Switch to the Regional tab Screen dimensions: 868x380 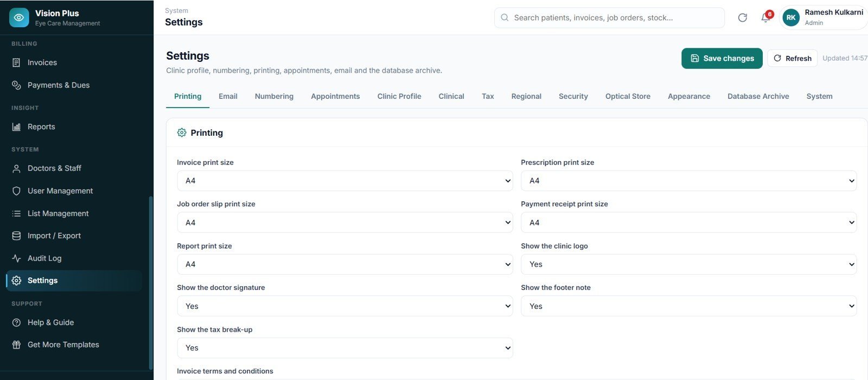[x=526, y=97]
